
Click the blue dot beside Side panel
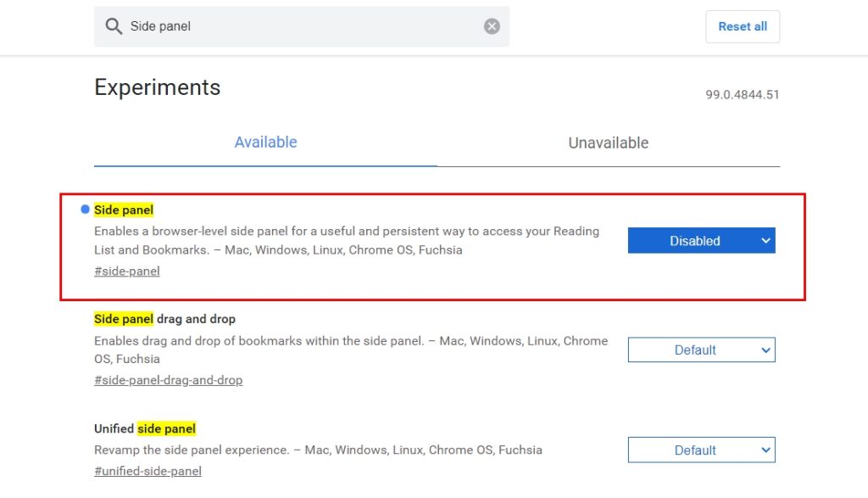[x=85, y=210]
